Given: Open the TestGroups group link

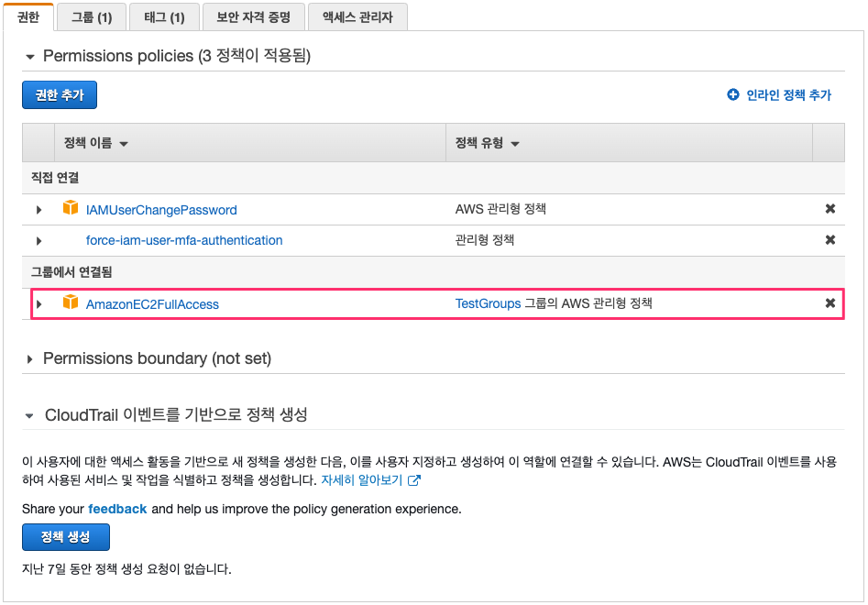Looking at the screenshot, I should 488,303.
